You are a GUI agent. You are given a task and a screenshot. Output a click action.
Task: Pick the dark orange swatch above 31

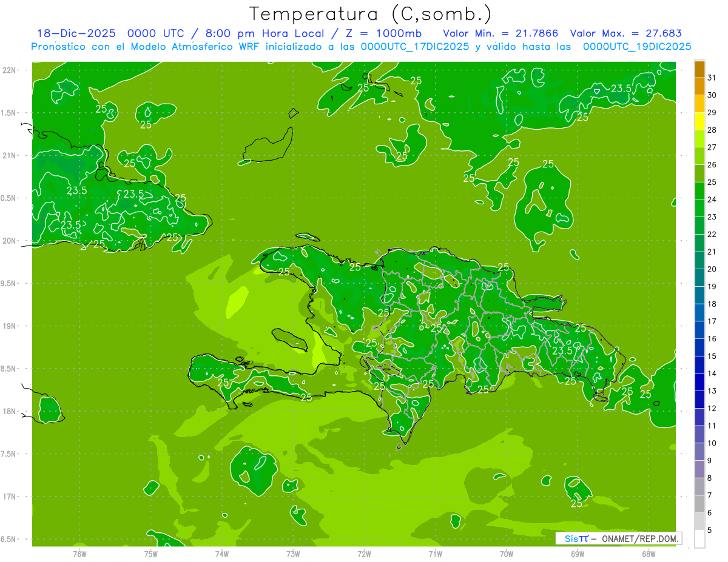tap(699, 69)
